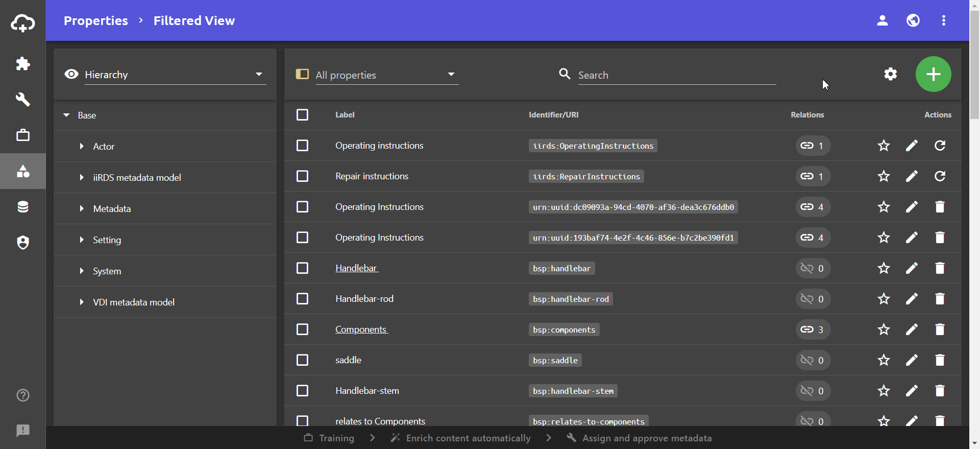980x449 pixels.
Task: Open the Hierarchy view dropdown
Action: click(175, 75)
